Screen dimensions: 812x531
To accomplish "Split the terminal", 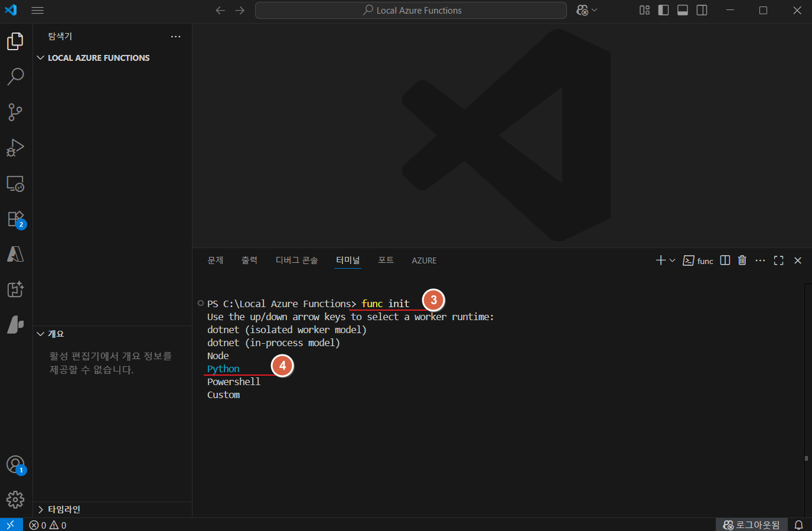I will point(725,260).
